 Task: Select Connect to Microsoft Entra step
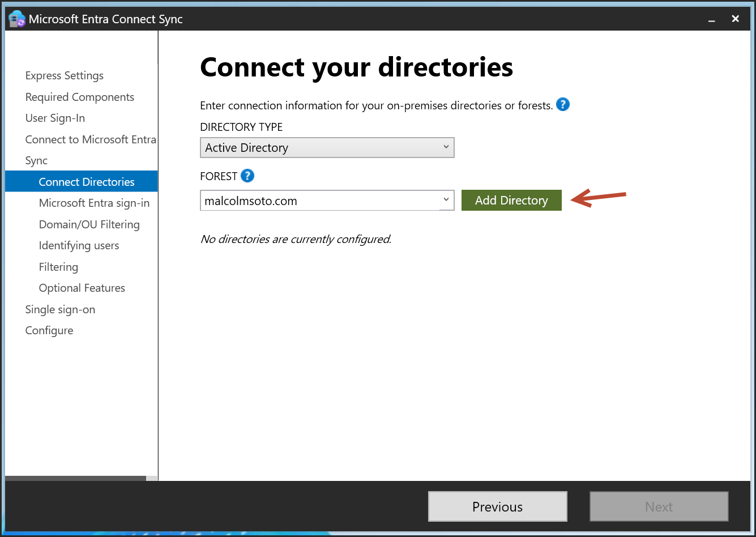[91, 139]
